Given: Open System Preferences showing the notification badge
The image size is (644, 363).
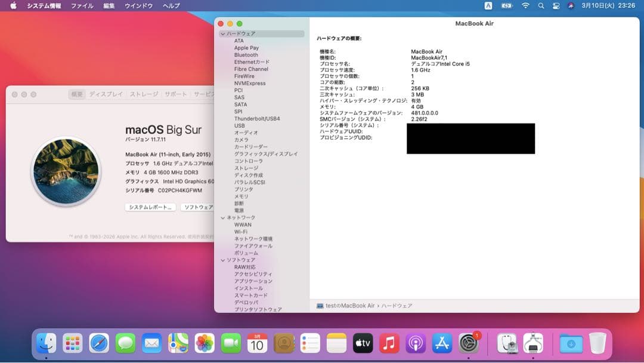Looking at the screenshot, I should [468, 343].
